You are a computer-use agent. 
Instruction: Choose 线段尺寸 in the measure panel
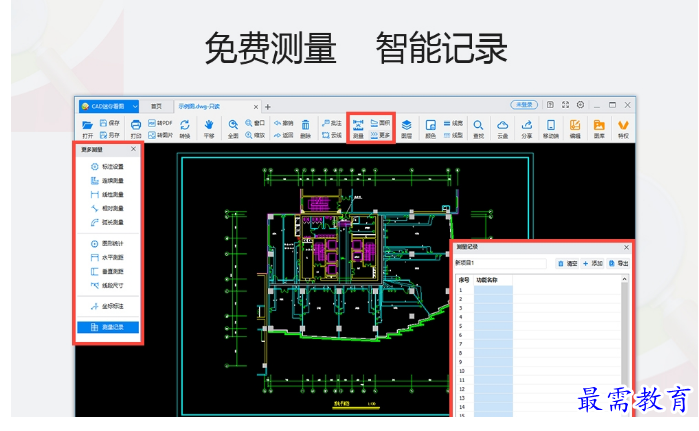click(x=107, y=285)
